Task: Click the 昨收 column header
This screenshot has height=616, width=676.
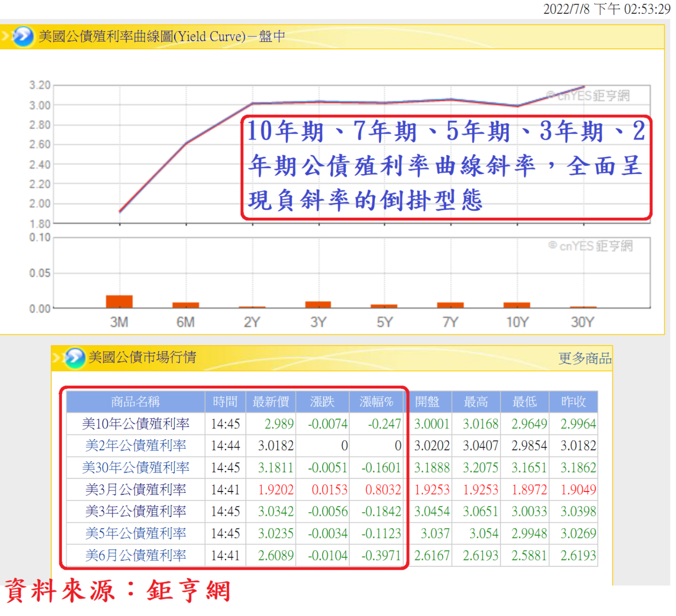Action: pos(573,402)
